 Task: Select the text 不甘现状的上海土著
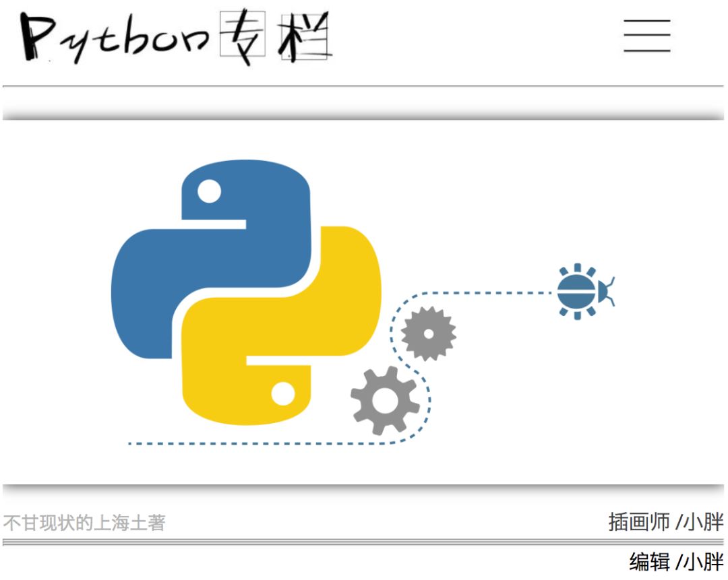click(84, 523)
